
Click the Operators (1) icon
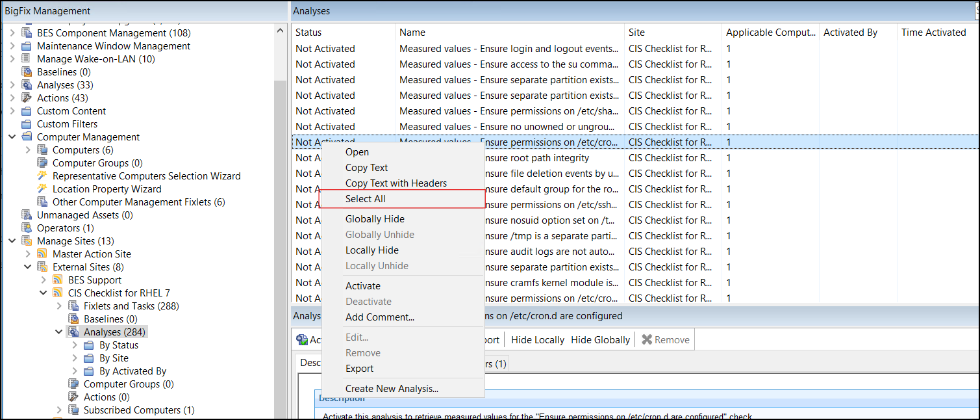[27, 228]
